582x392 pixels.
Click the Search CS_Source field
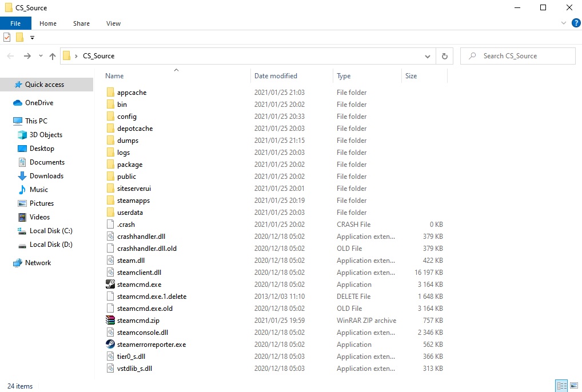tap(518, 56)
